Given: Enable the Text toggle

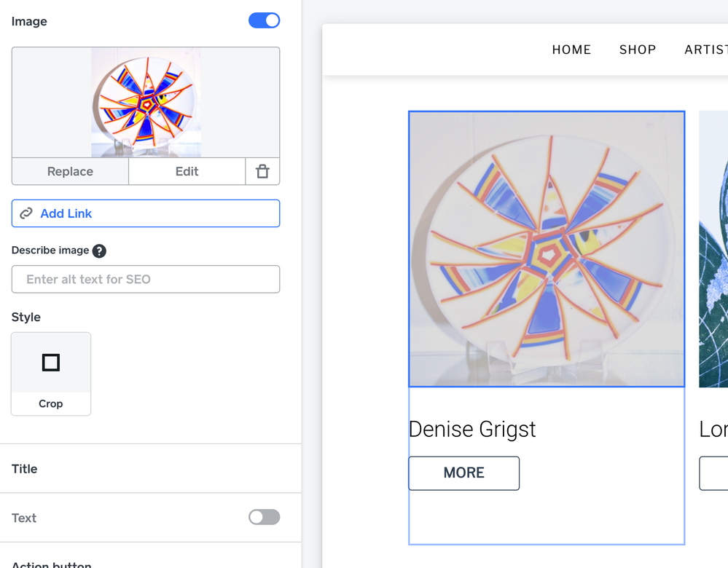Looking at the screenshot, I should point(264,517).
